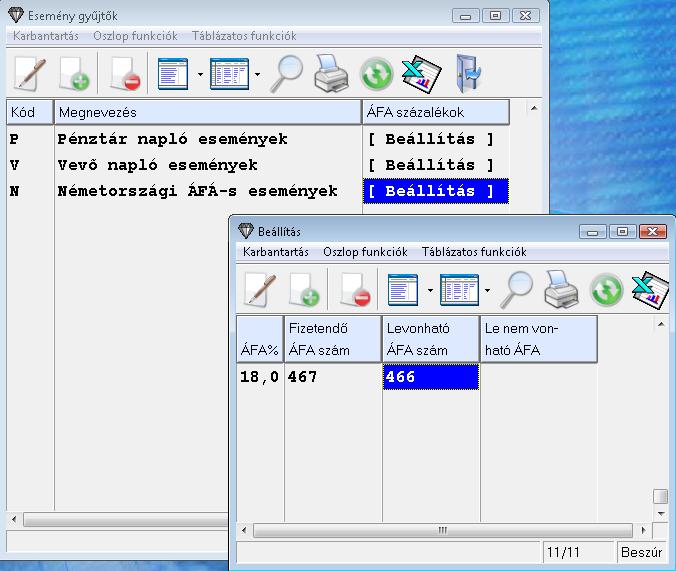
Task: Click the exit door icon in Esemény gyűjtők
Action: click(x=467, y=73)
